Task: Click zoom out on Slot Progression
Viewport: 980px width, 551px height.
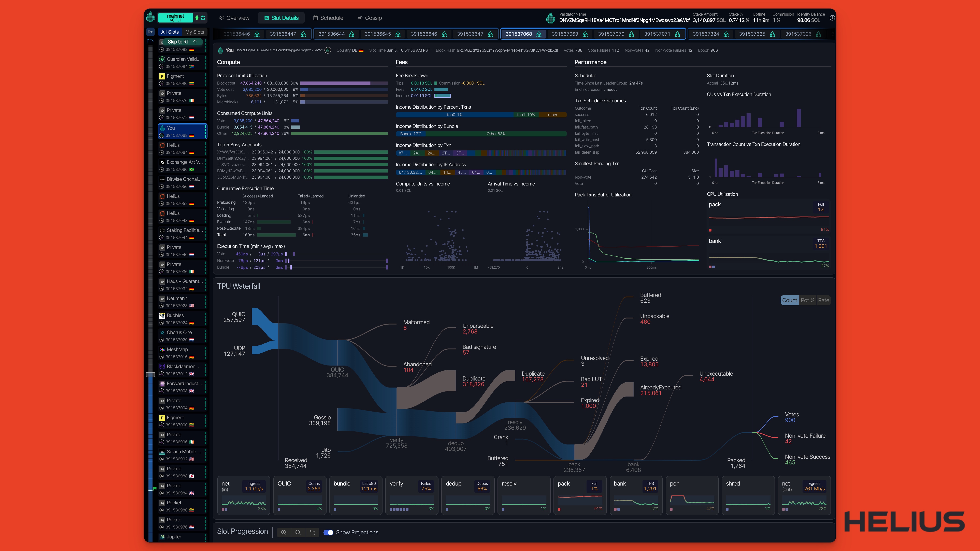Action: pos(298,532)
